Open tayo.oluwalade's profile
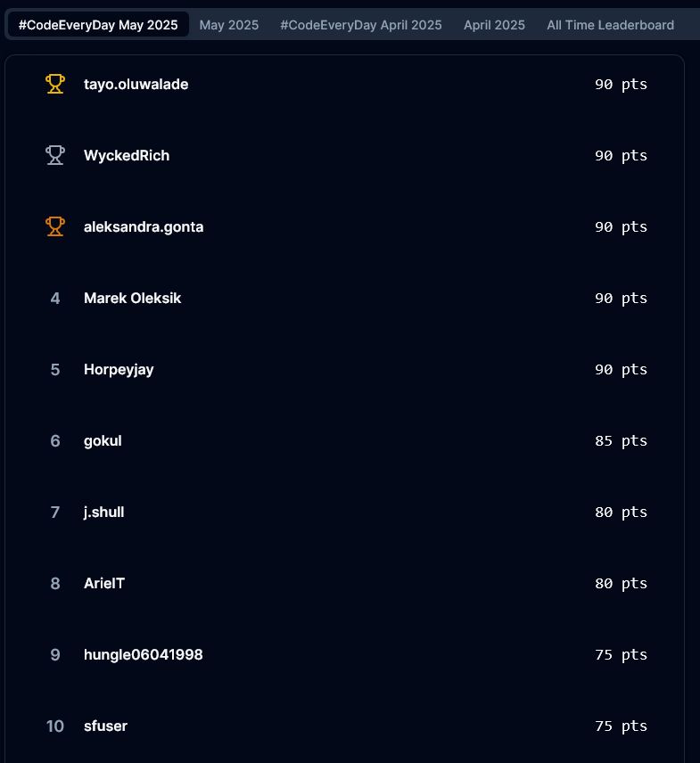This screenshot has height=763, width=700. pyautogui.click(x=136, y=84)
